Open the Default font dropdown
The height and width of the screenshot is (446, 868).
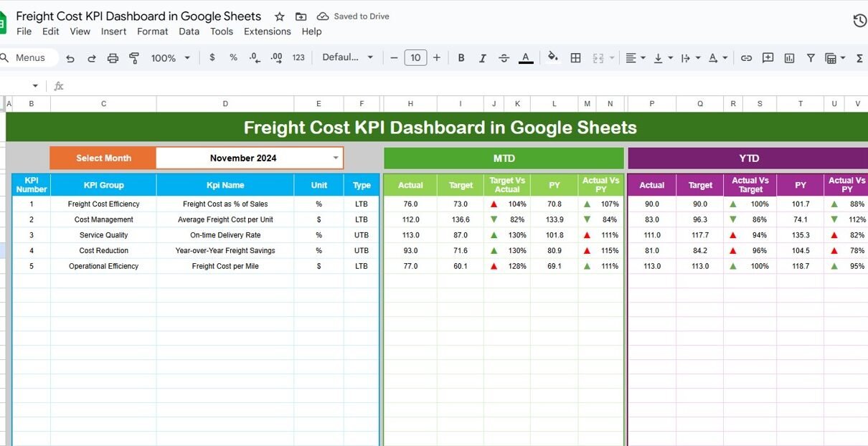point(348,57)
